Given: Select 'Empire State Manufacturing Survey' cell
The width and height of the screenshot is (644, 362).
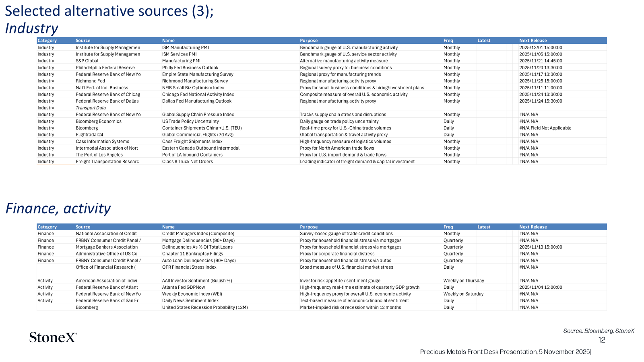Looking at the screenshot, I should pyautogui.click(x=198, y=74).
